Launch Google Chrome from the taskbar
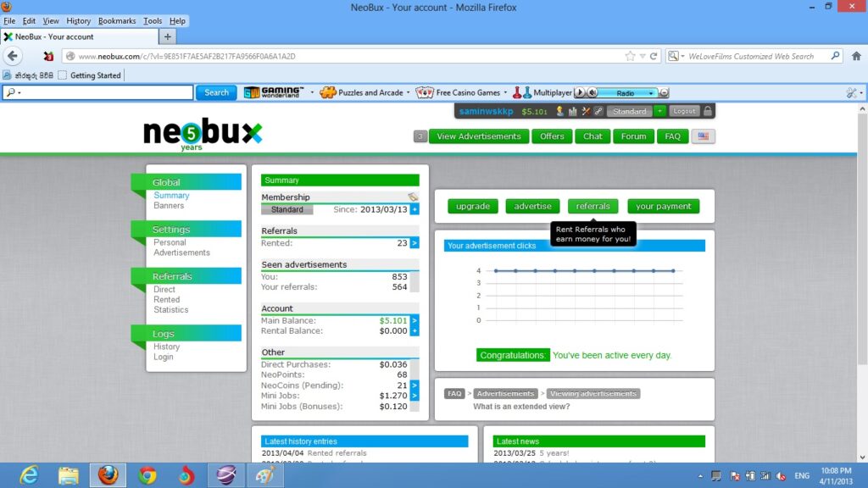This screenshot has height=488, width=868. [x=147, y=475]
